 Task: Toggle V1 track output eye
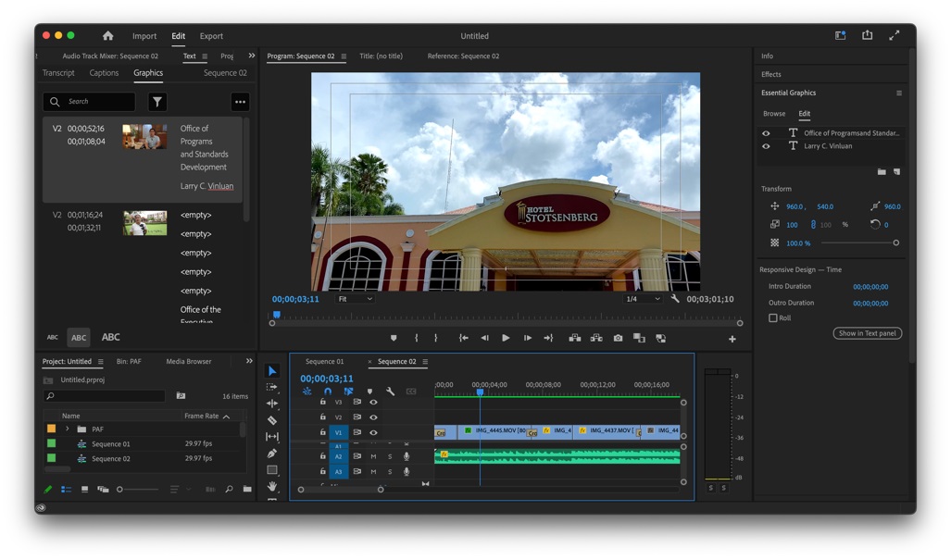coord(373,432)
